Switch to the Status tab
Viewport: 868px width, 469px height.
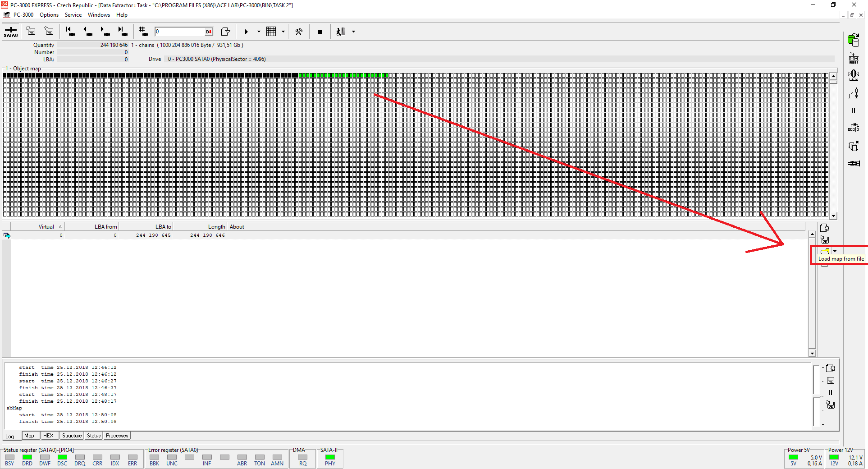[94, 436]
